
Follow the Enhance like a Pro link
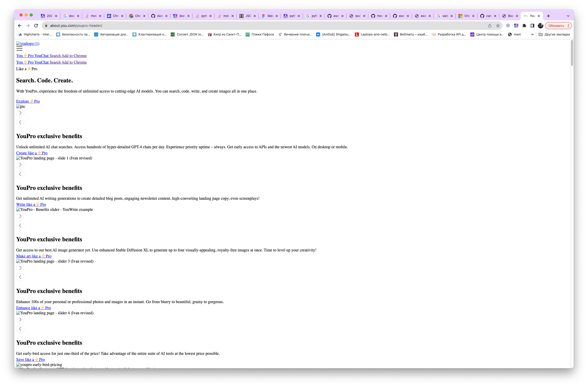[33, 308]
